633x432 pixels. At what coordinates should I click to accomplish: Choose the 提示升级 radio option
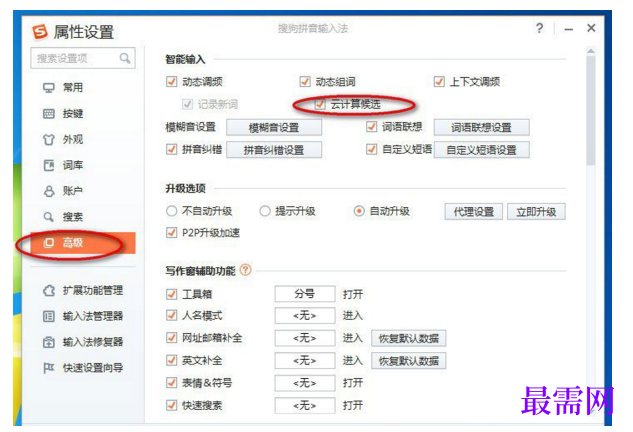pyautogui.click(x=264, y=211)
